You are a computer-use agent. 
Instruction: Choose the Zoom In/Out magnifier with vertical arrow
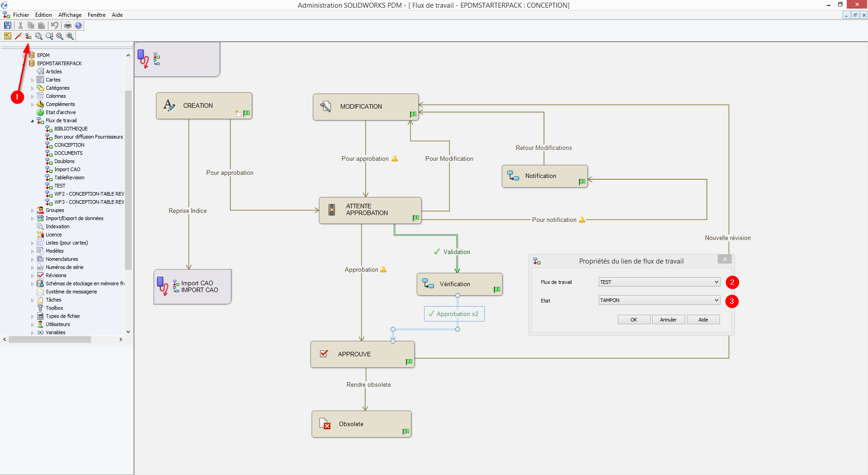(49, 36)
